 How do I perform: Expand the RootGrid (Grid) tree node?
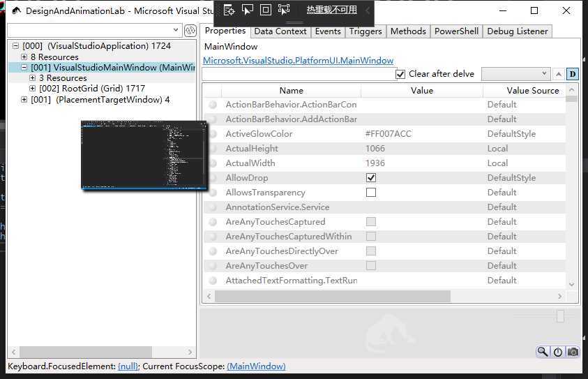pos(33,89)
